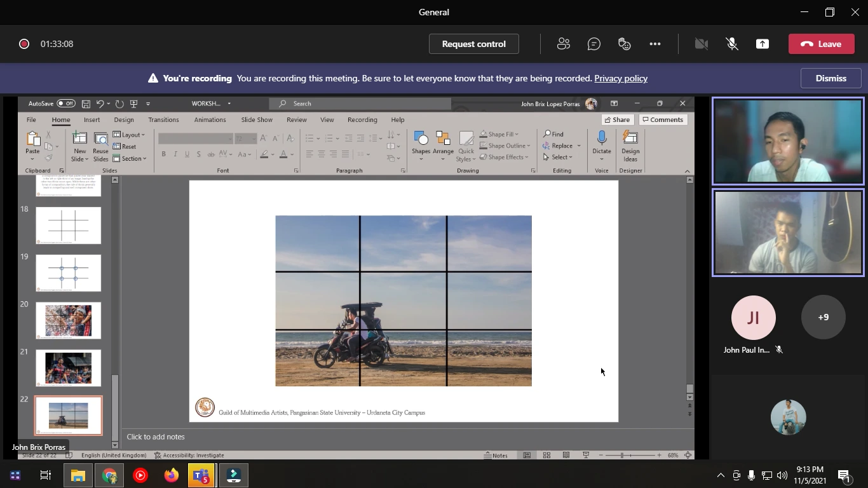868x488 pixels.
Task: Open the More actions ellipsis menu
Action: pos(655,44)
